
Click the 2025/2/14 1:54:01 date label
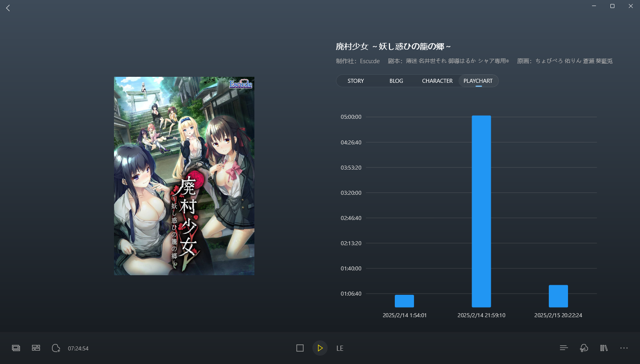(x=404, y=315)
